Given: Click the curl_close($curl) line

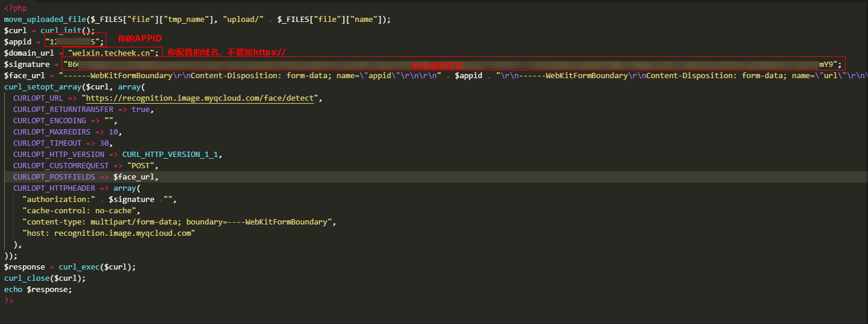Looking at the screenshot, I should point(45,278).
